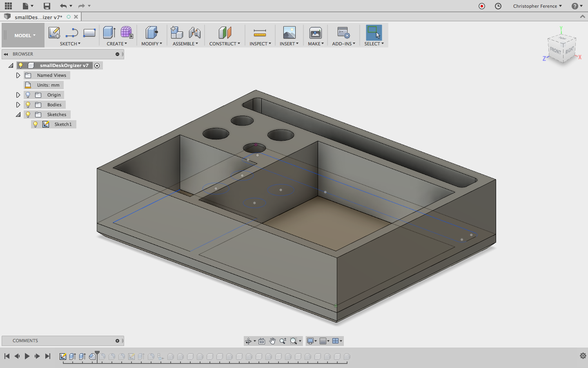Click the Insert image icon
Viewport: 588px width, 368px height.
point(289,32)
